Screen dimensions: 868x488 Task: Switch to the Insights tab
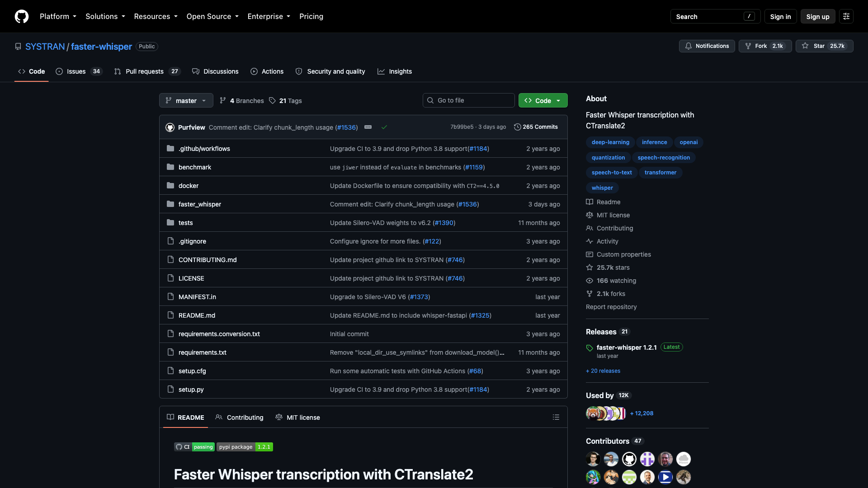(x=395, y=71)
